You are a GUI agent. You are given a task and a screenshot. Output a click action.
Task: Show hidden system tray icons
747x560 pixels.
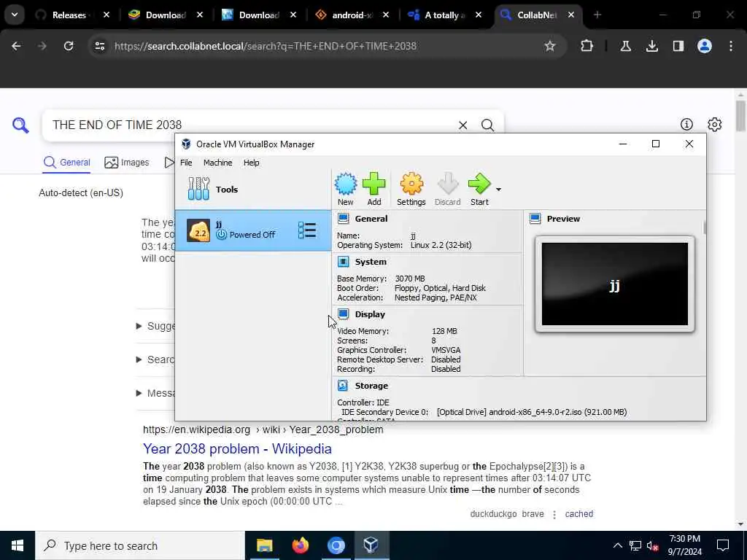tap(617, 545)
